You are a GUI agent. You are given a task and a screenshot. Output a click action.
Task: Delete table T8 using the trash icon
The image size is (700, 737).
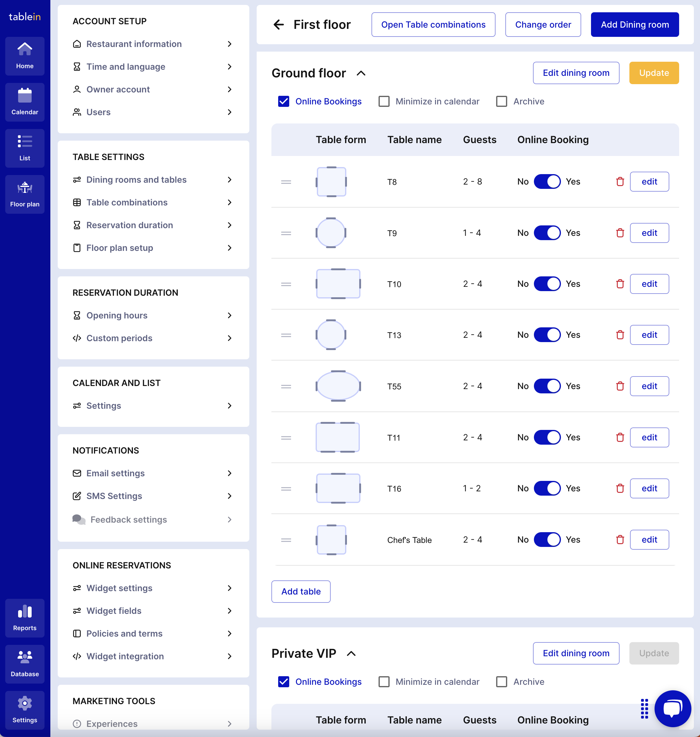pyautogui.click(x=620, y=182)
